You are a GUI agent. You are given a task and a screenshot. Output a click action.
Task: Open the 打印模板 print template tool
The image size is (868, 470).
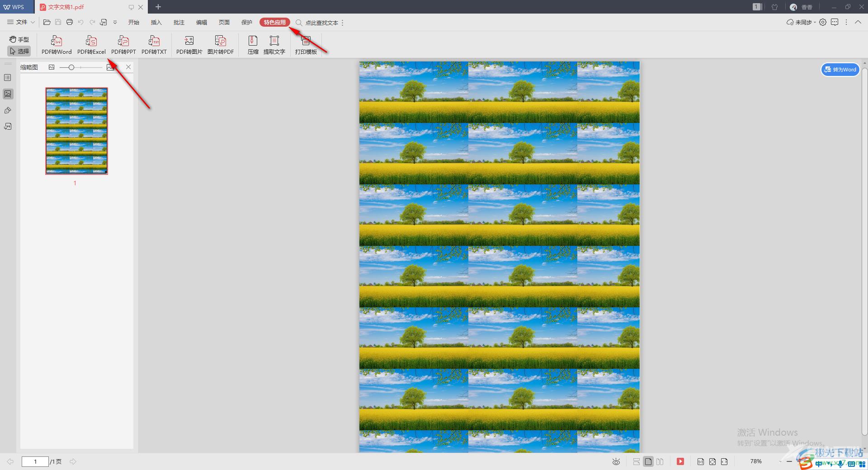[x=306, y=45]
